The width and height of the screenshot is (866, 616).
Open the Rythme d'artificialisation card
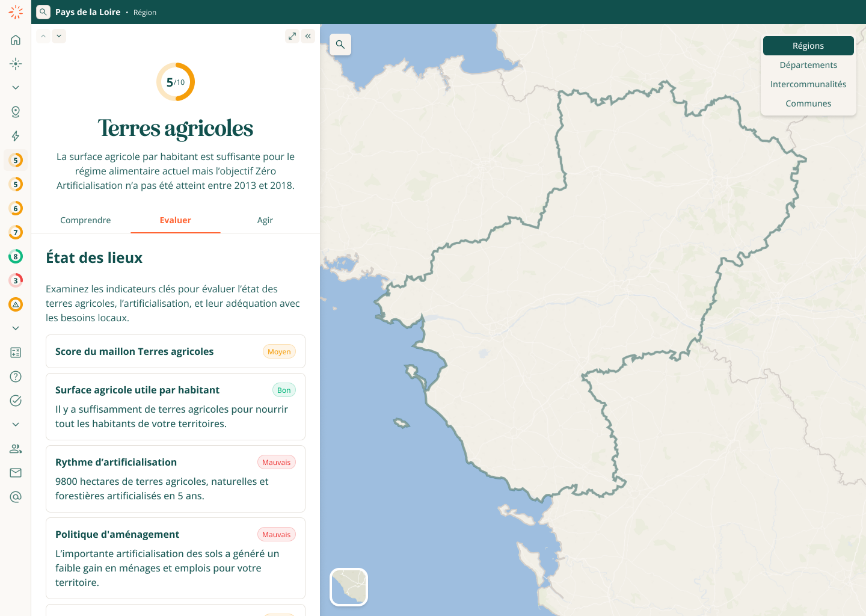[x=176, y=479]
